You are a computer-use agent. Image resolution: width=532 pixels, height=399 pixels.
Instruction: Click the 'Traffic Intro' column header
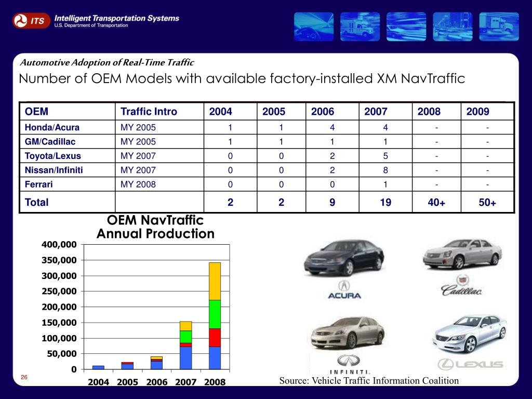[x=149, y=112]
